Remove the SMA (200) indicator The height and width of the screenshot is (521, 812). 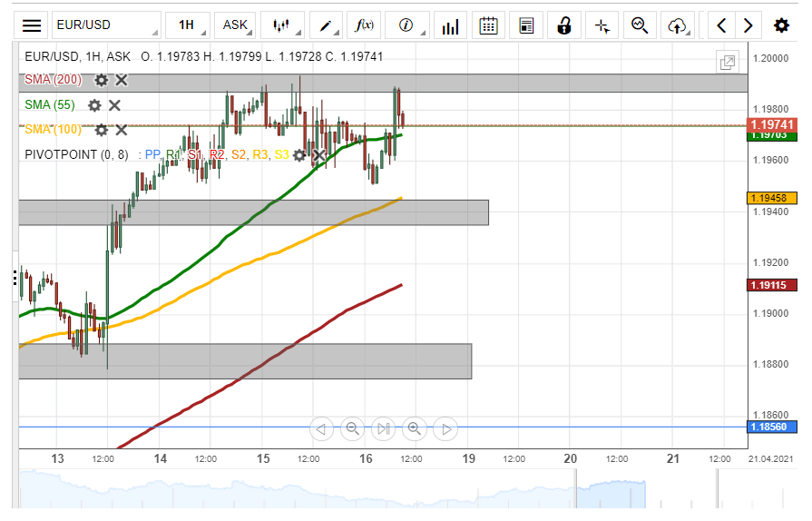tap(122, 80)
